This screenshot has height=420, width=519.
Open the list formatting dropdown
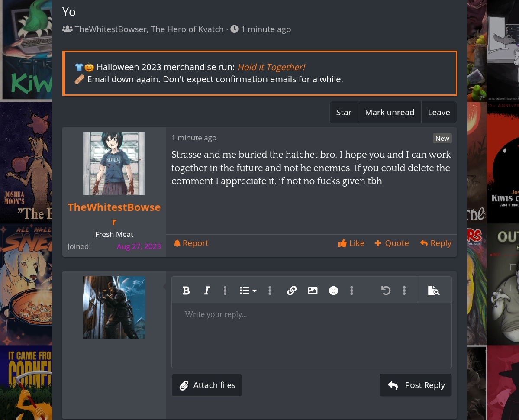[x=248, y=291]
